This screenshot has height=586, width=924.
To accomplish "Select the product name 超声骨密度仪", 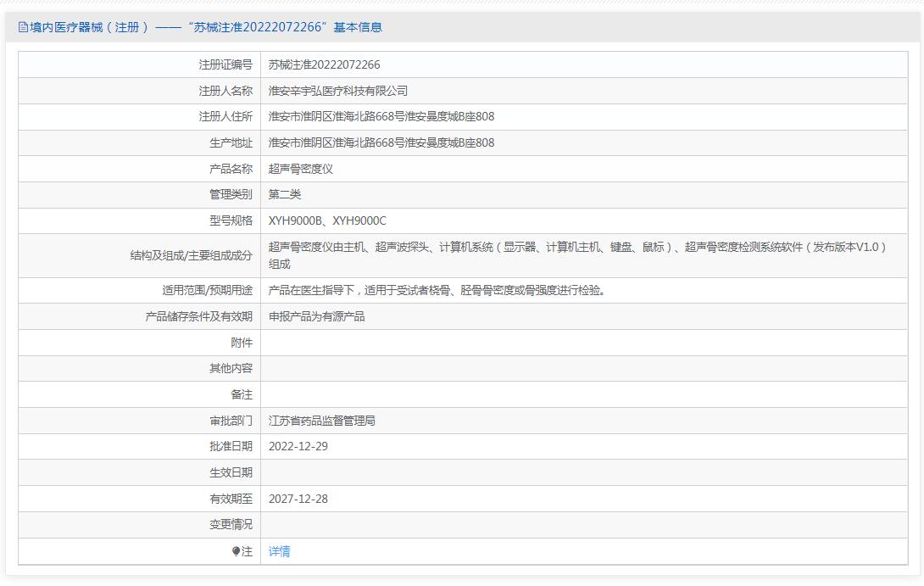I will click(300, 169).
